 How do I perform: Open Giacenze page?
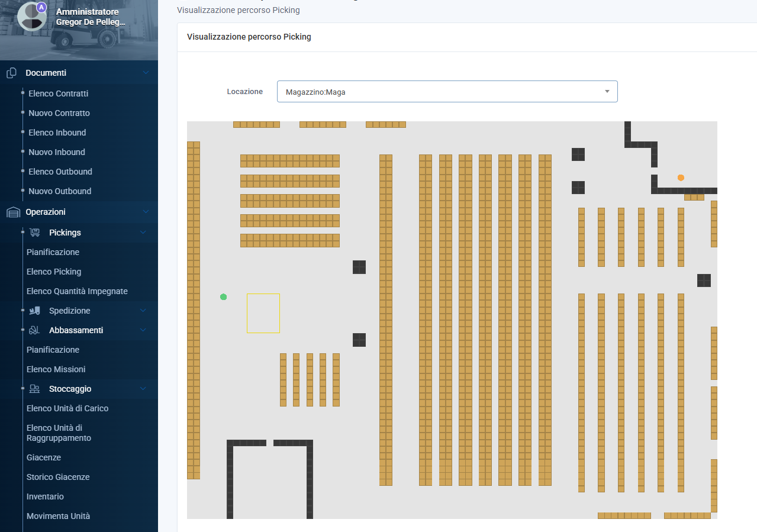pos(44,457)
